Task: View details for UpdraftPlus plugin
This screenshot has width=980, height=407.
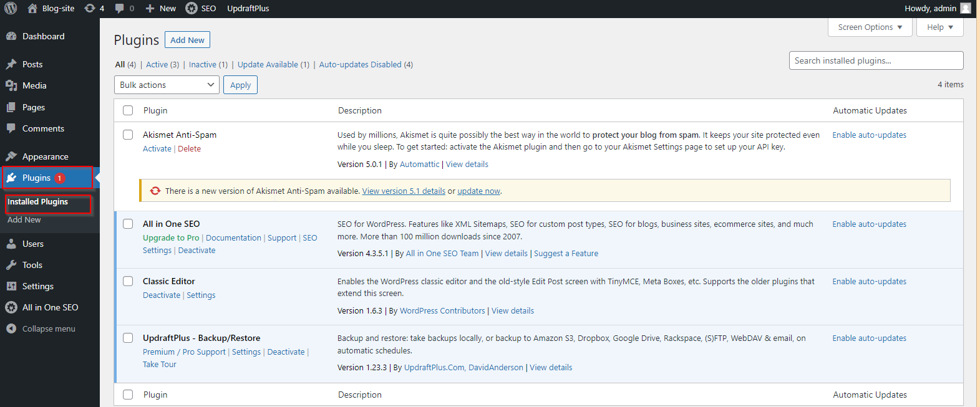Action: (x=551, y=367)
